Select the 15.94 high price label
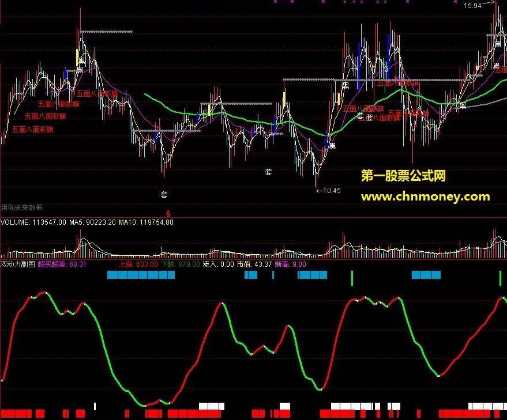Viewport: 507px width, 420px height. 472,6
